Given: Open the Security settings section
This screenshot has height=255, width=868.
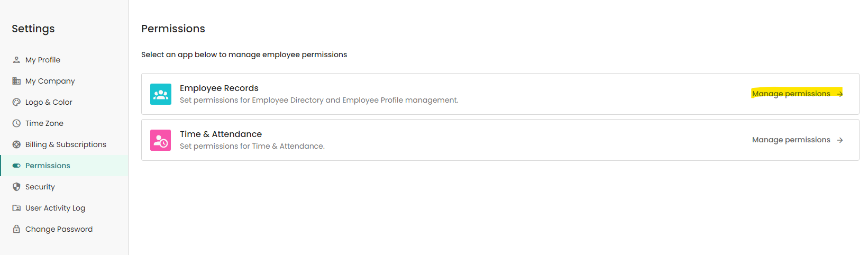Looking at the screenshot, I should pyautogui.click(x=40, y=187).
